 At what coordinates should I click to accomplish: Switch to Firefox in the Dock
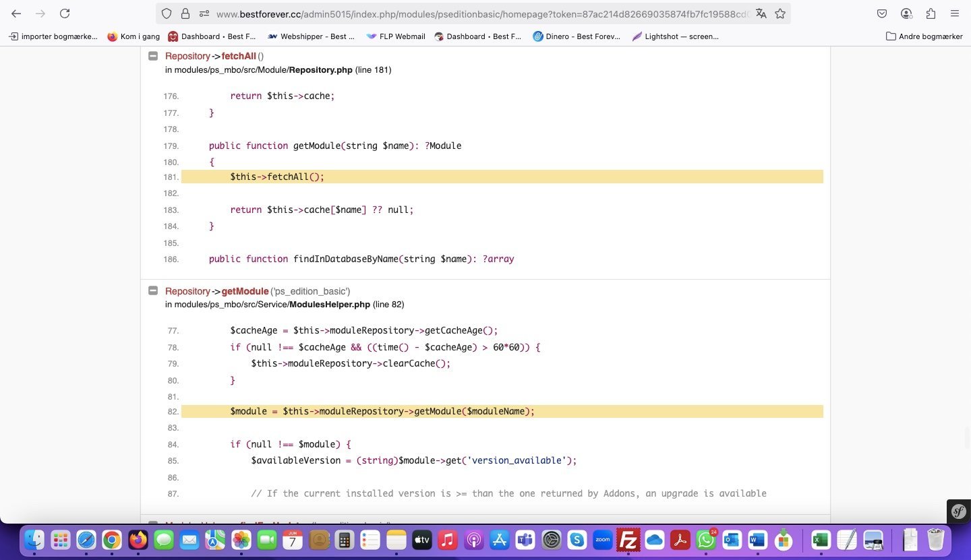[x=138, y=540]
